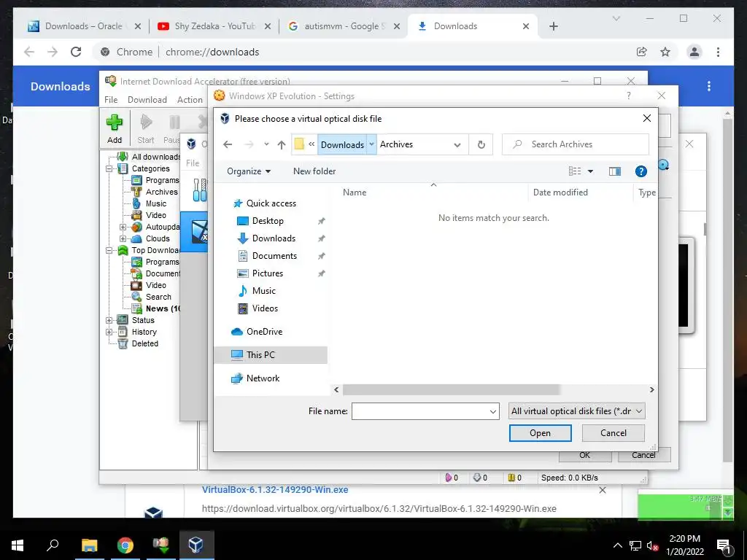This screenshot has height=560, width=747.
Task: Select Deleted in download accelerator tree
Action: pyautogui.click(x=145, y=343)
